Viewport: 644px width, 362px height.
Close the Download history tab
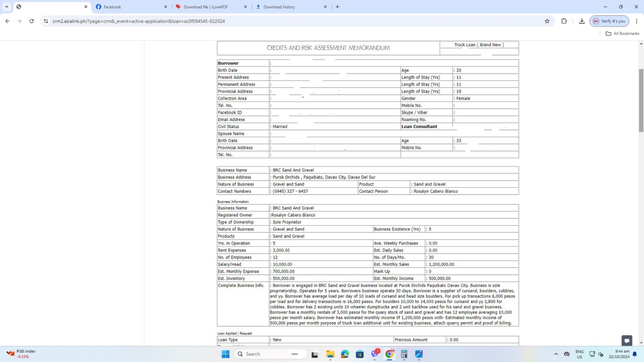325,7
